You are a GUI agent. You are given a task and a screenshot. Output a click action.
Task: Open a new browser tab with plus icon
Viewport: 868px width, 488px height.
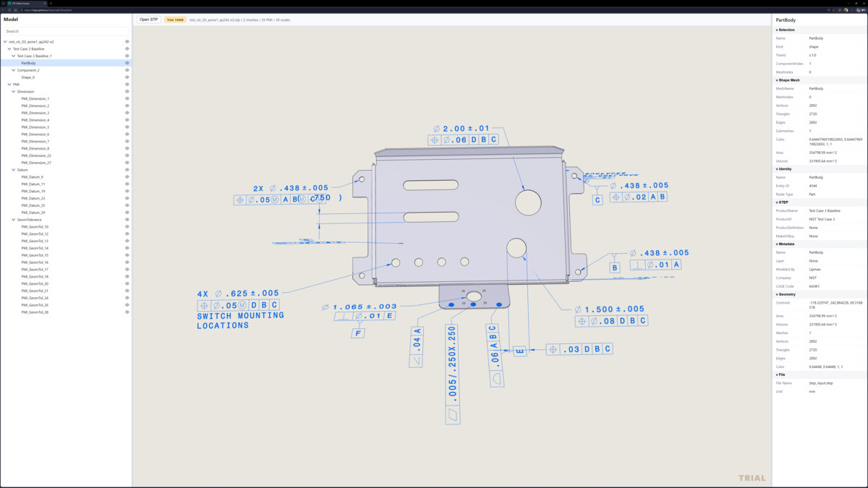click(x=51, y=4)
